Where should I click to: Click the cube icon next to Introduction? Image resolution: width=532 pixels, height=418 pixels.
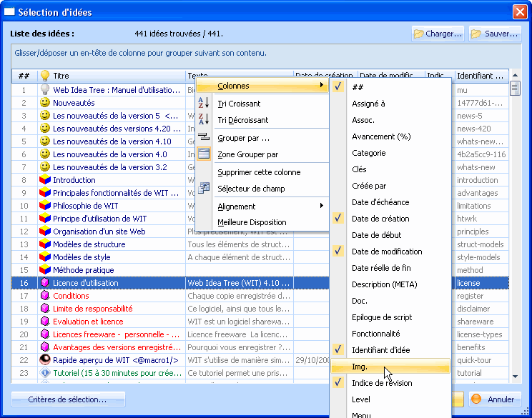pos(44,180)
